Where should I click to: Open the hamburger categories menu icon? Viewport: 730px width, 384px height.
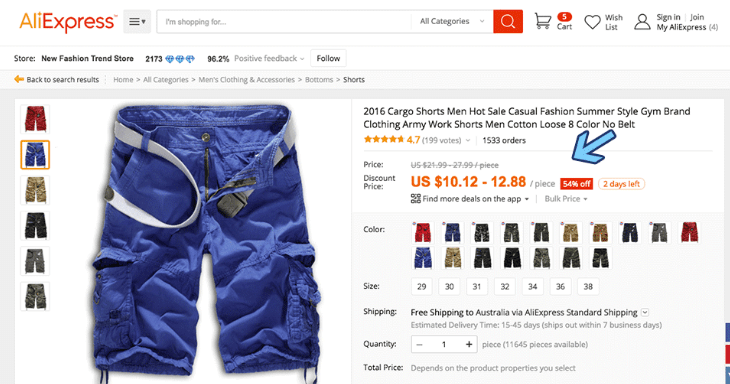click(137, 21)
